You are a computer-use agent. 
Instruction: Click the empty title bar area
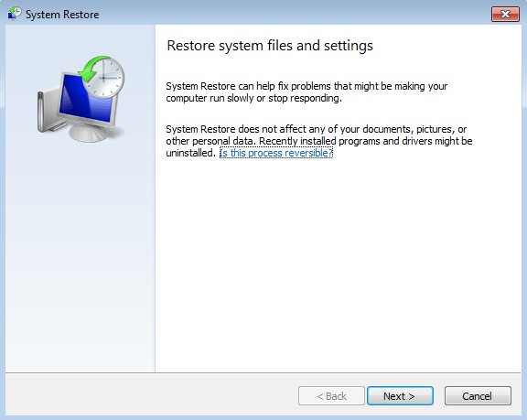tap(293, 14)
